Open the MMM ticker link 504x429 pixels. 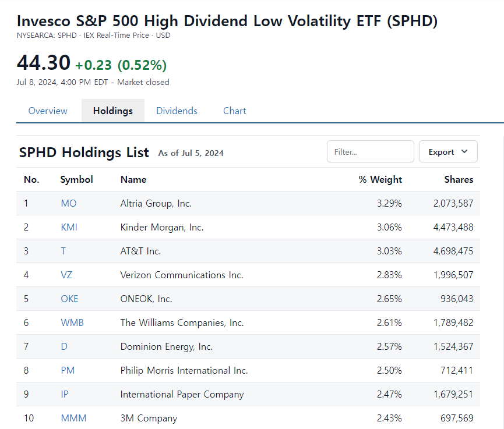coord(73,418)
